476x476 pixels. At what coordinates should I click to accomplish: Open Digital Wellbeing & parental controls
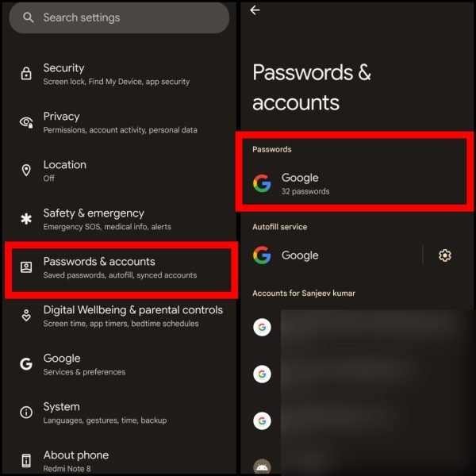(x=119, y=316)
